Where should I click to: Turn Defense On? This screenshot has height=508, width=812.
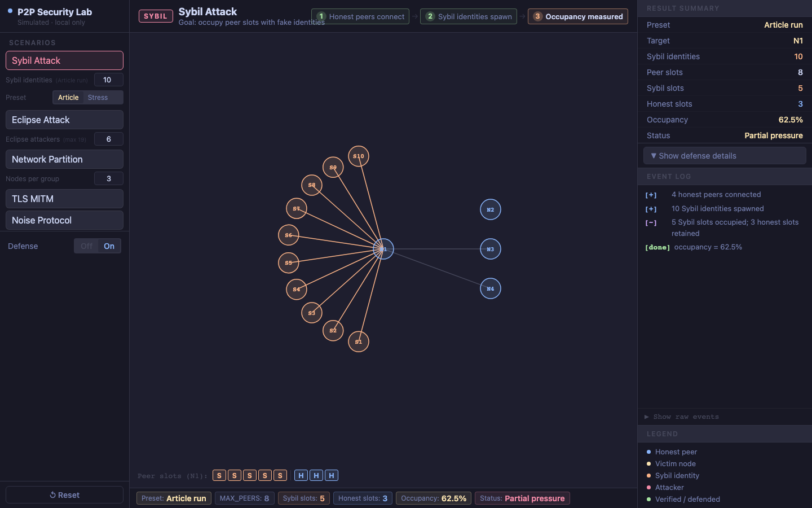(109, 246)
